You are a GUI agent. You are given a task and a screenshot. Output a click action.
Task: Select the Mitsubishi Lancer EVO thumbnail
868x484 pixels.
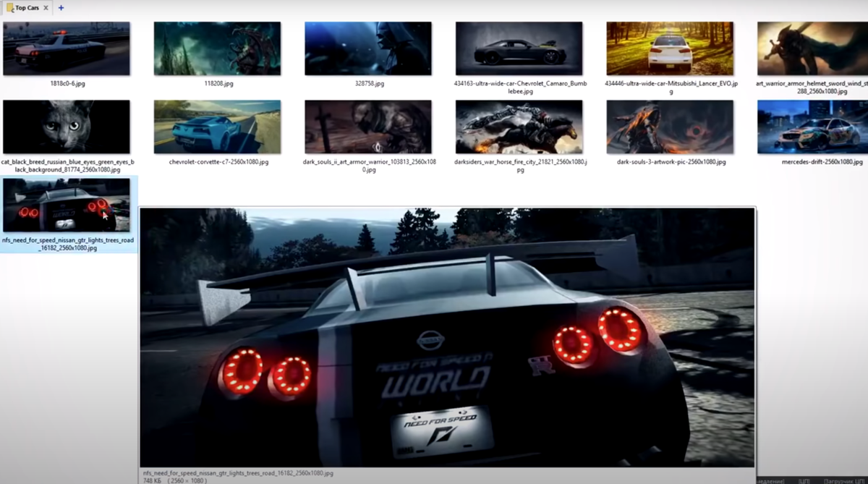[x=670, y=48]
